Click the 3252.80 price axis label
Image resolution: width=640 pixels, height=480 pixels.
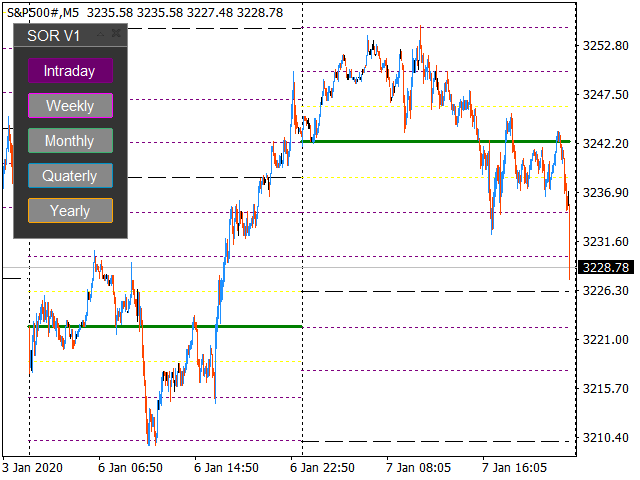point(605,45)
